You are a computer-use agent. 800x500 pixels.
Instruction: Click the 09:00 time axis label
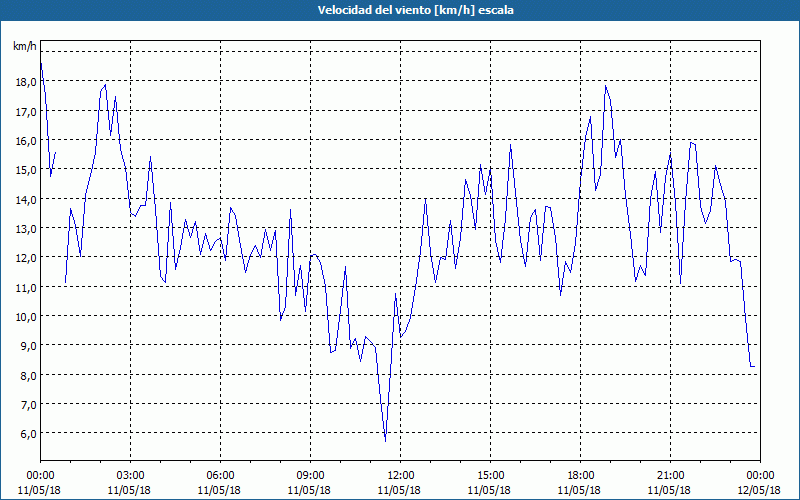[x=310, y=476]
